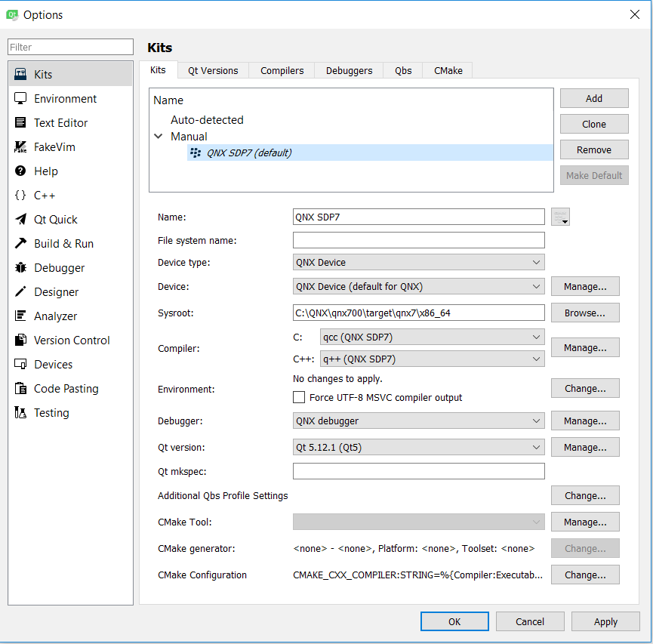Open Qt Quick settings paper-plane icon
The height and width of the screenshot is (644, 653).
(20, 219)
